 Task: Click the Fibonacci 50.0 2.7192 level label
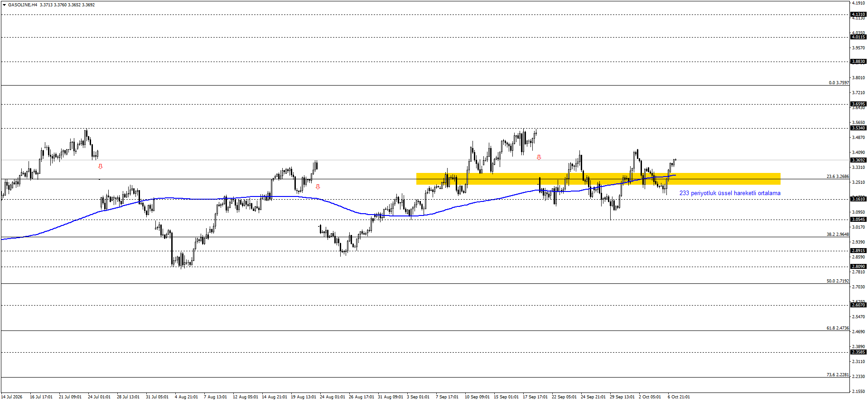[x=838, y=281]
